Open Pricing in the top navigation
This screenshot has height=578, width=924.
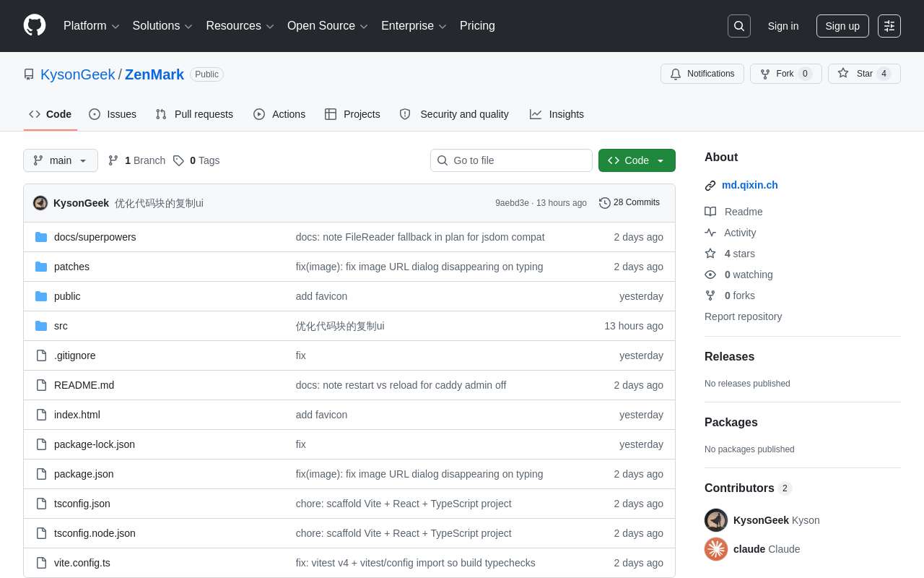(477, 26)
